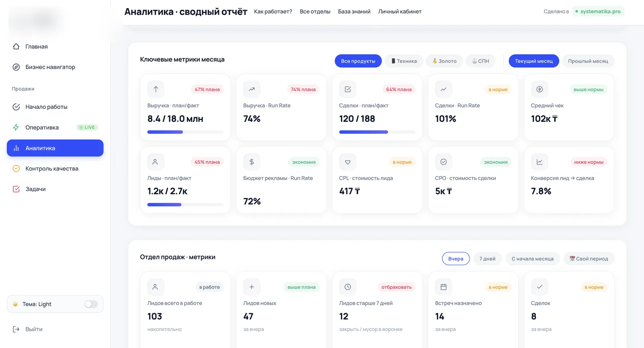644x348 pixels.
Task: Switch to Прошлый месяц period
Action: 588,61
